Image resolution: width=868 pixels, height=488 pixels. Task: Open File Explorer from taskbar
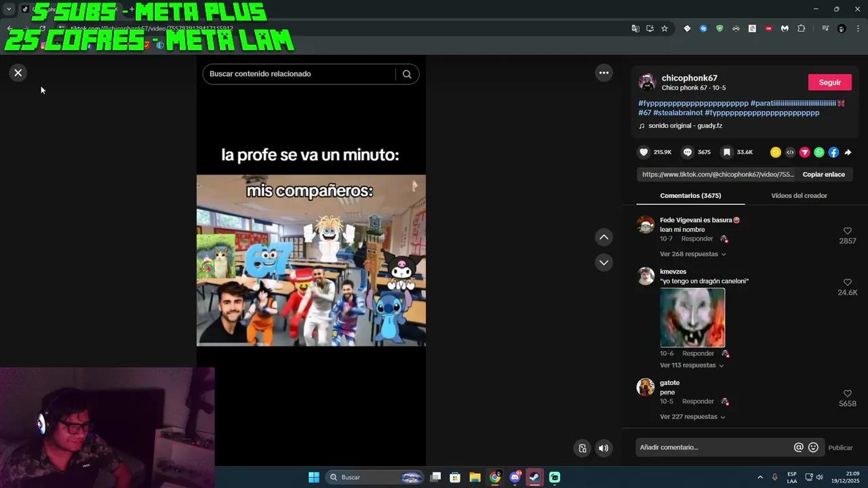coord(475,477)
